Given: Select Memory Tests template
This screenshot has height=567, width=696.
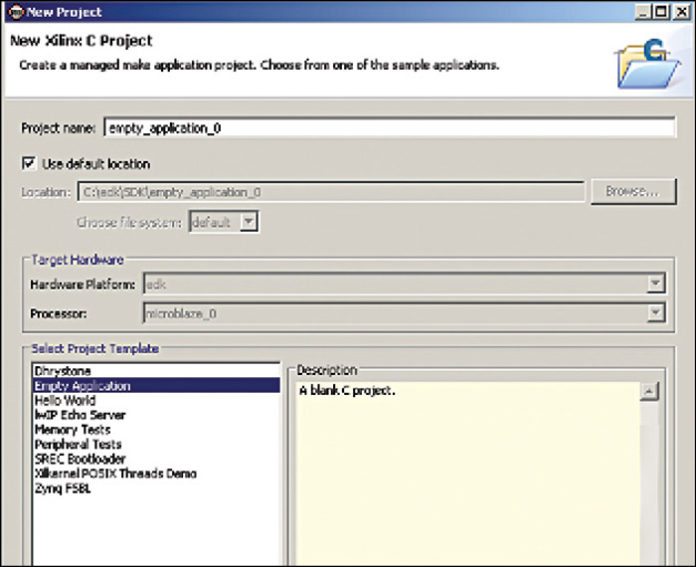Looking at the screenshot, I should [72, 429].
